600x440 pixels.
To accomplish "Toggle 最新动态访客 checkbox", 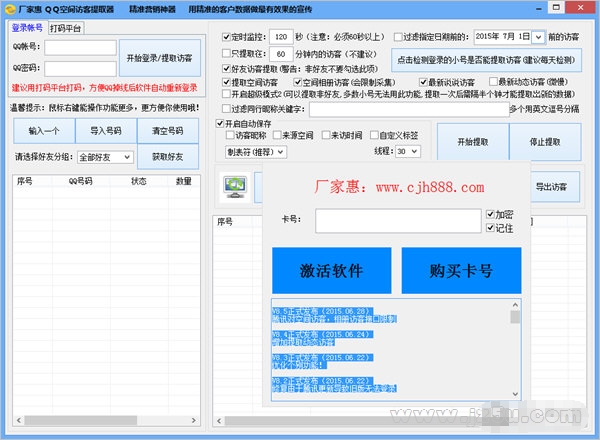I will tap(493, 81).
